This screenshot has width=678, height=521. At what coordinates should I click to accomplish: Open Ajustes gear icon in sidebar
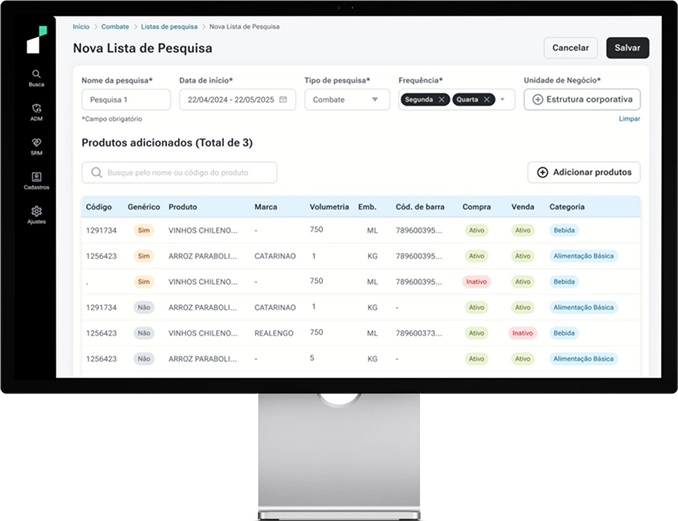coord(36,211)
